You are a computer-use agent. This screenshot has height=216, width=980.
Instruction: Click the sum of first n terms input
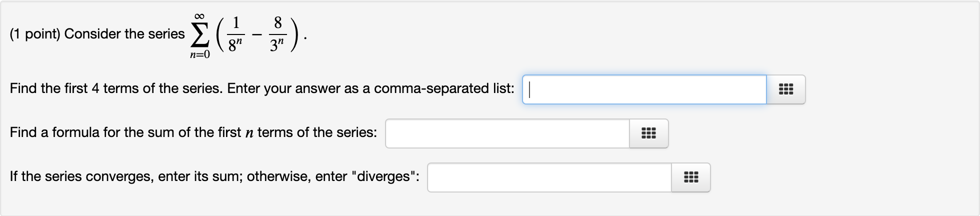pos(507,133)
